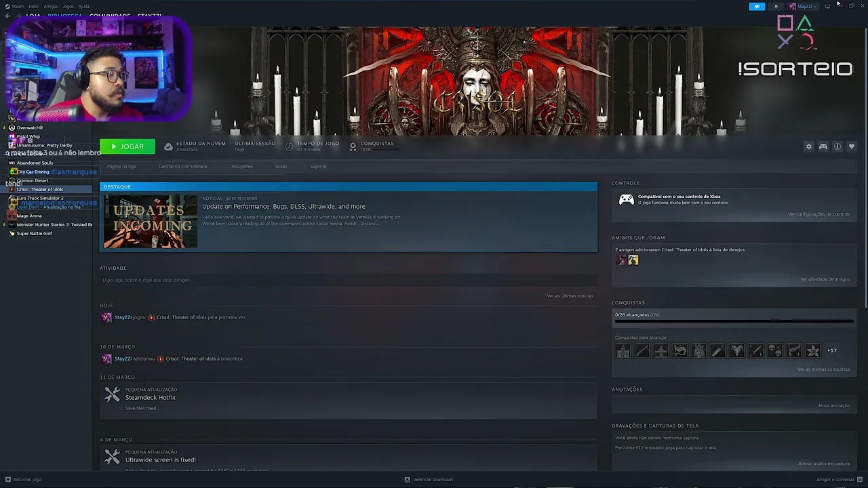Click Adicionar jogo plus icon
This screenshot has height=488, width=868.
click(x=8, y=479)
